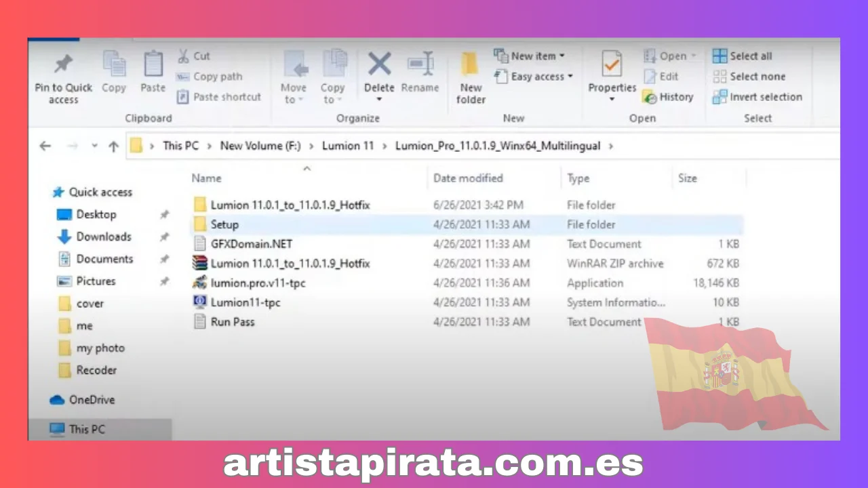The image size is (868, 488).
Task: Expand the Delete options arrow
Action: click(379, 100)
